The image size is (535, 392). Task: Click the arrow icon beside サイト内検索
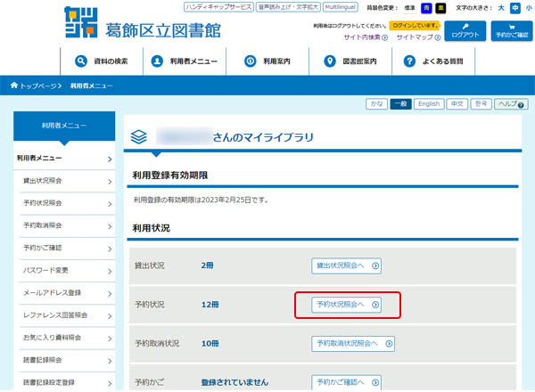[x=384, y=37]
